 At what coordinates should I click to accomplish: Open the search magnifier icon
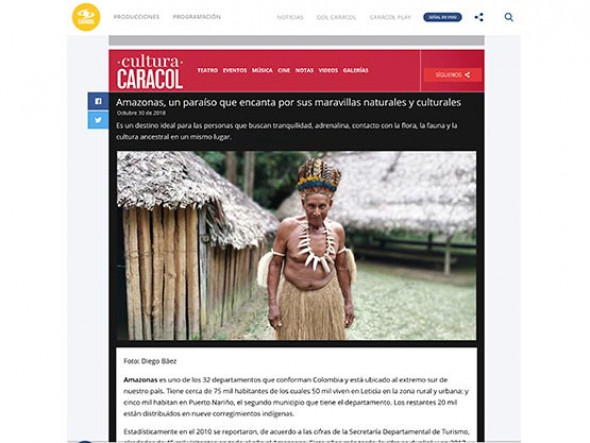tap(509, 17)
